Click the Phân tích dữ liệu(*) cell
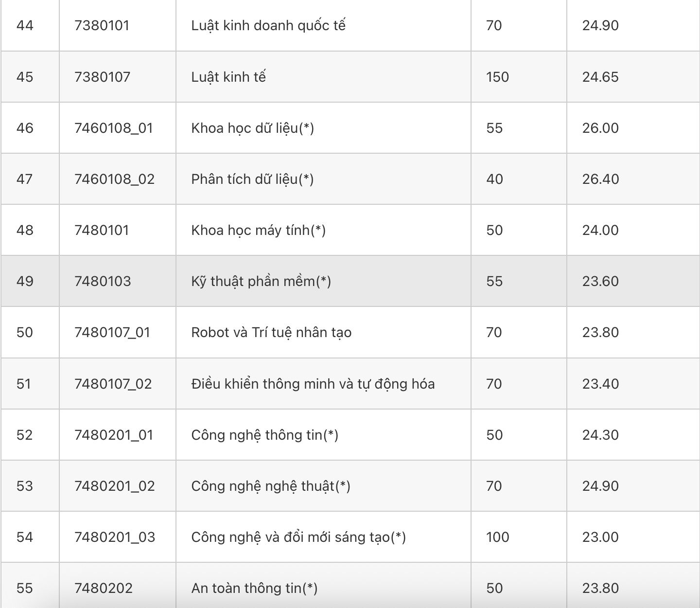700x608 pixels. [x=323, y=179]
